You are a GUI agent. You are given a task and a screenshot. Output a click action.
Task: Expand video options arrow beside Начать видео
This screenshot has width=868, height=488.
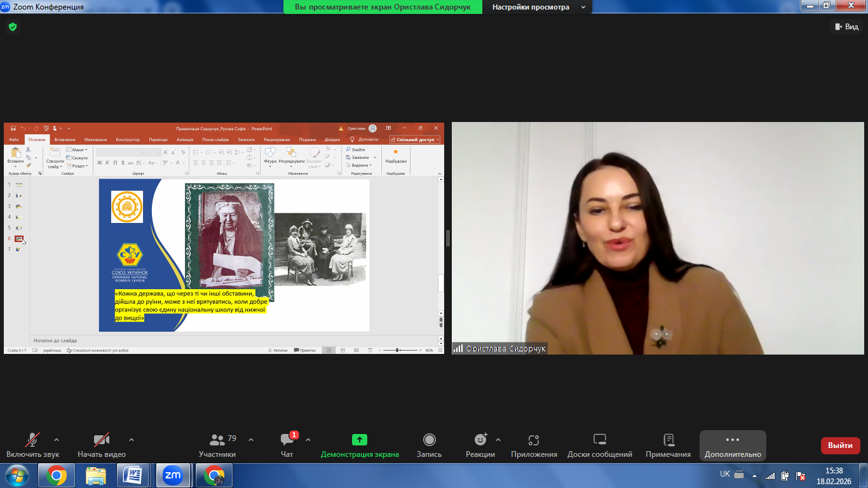pyautogui.click(x=132, y=440)
